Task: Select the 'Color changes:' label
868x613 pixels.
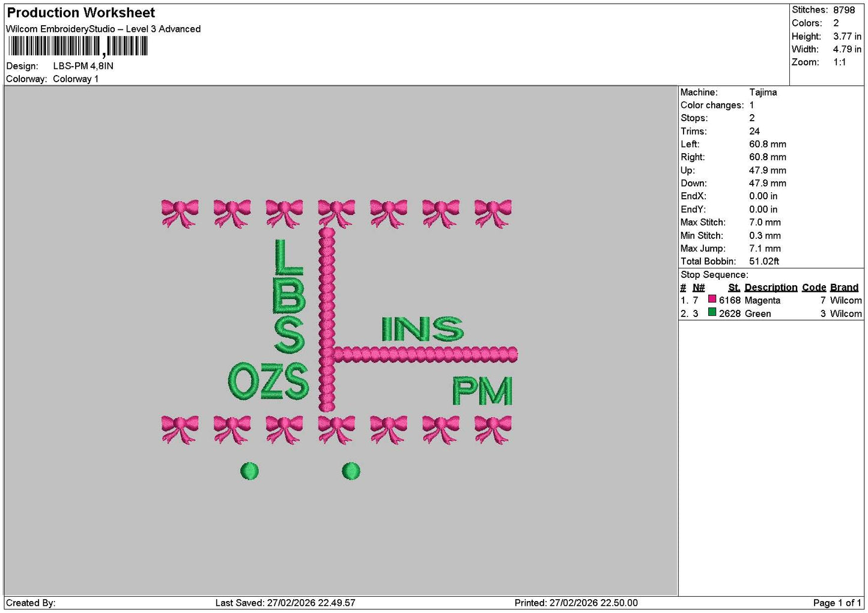Action: (712, 105)
